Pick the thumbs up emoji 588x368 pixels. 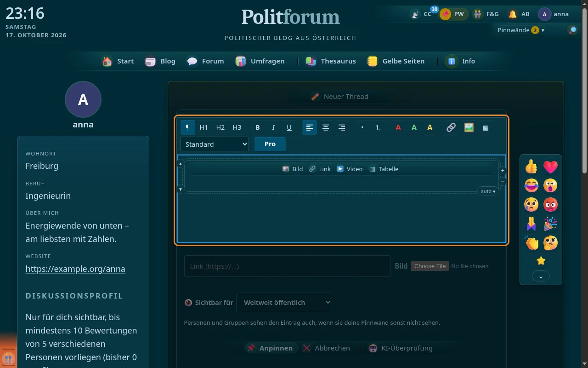(x=531, y=166)
